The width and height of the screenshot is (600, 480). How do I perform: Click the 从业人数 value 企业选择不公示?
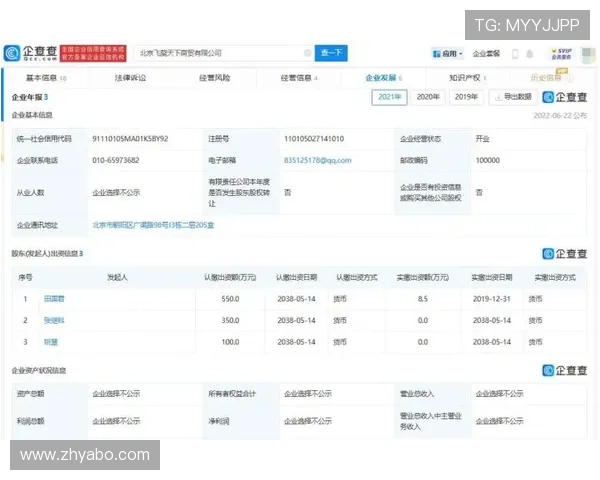pyautogui.click(x=116, y=193)
